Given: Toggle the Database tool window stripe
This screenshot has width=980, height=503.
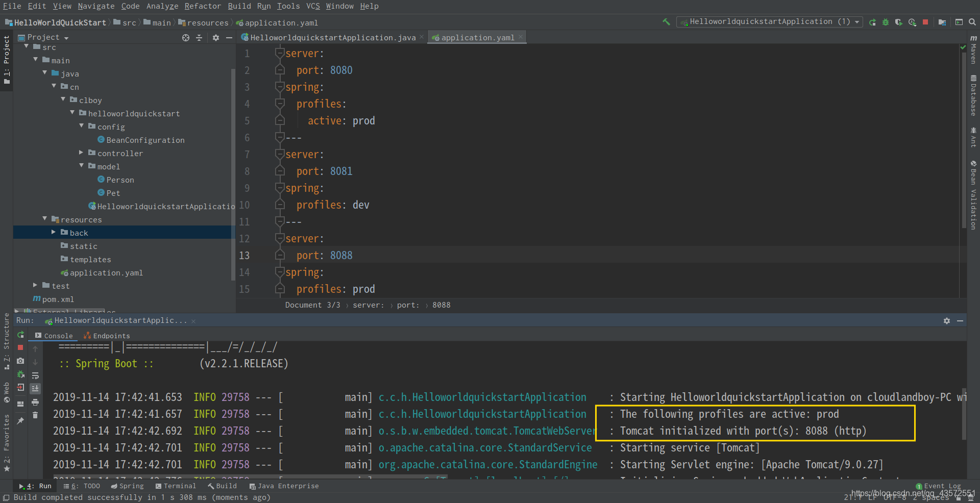Looking at the screenshot, I should click(973, 95).
